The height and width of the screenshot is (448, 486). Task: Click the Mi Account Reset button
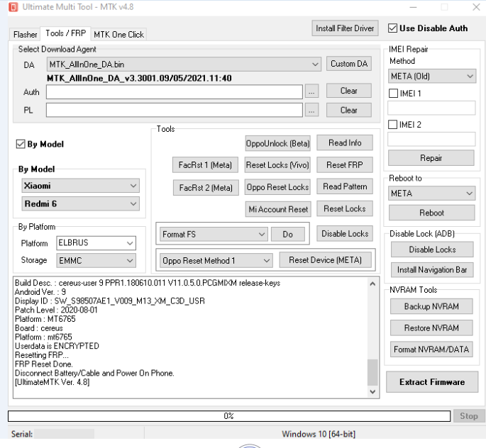coord(278,209)
